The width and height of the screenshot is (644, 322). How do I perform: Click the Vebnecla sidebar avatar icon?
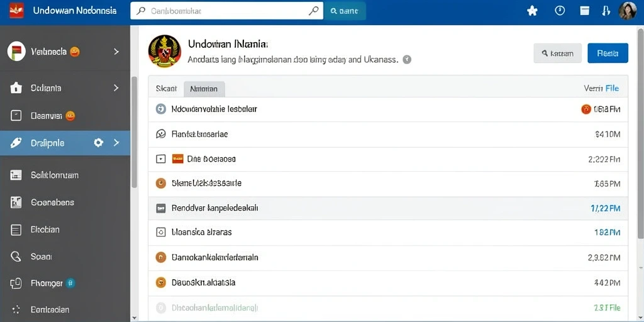(x=16, y=52)
